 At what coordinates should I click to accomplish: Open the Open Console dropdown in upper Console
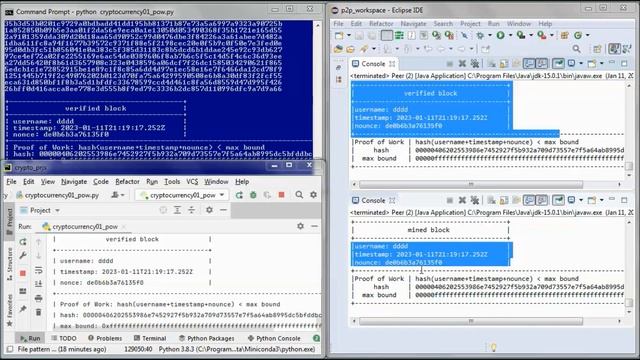[601, 64]
